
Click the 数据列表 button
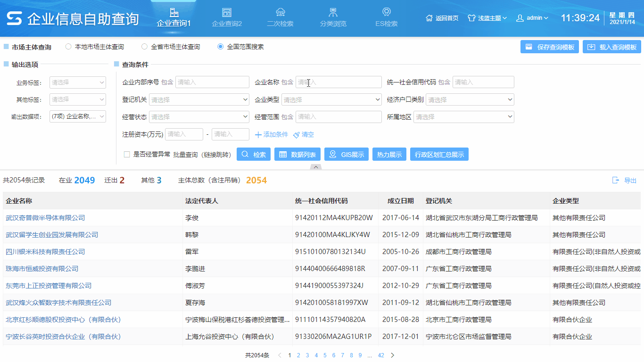point(297,154)
